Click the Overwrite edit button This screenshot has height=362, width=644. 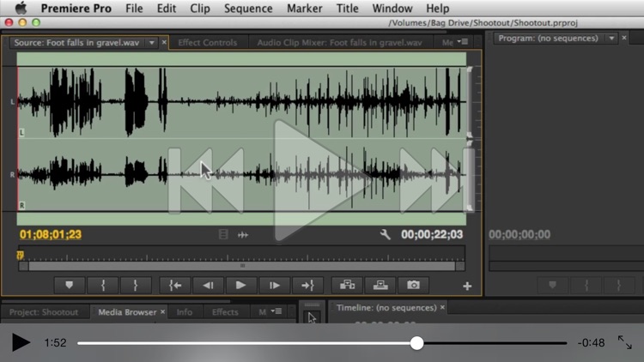point(380,286)
